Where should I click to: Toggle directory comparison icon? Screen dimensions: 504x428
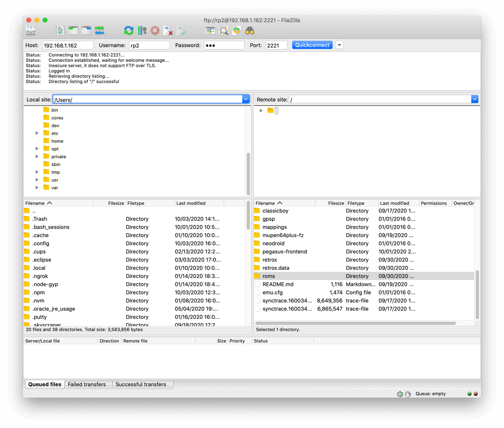[x=224, y=31]
